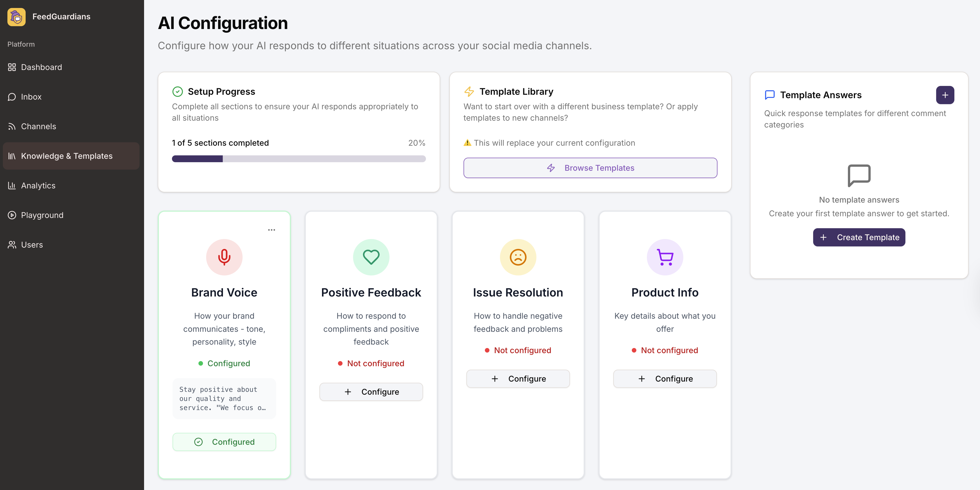Go to Dashboard in sidebar
This screenshot has height=490, width=980.
[41, 67]
